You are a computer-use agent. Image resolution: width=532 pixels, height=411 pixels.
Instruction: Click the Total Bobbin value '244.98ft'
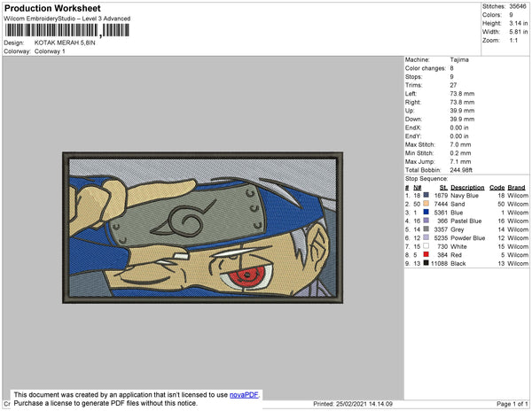coord(461,170)
